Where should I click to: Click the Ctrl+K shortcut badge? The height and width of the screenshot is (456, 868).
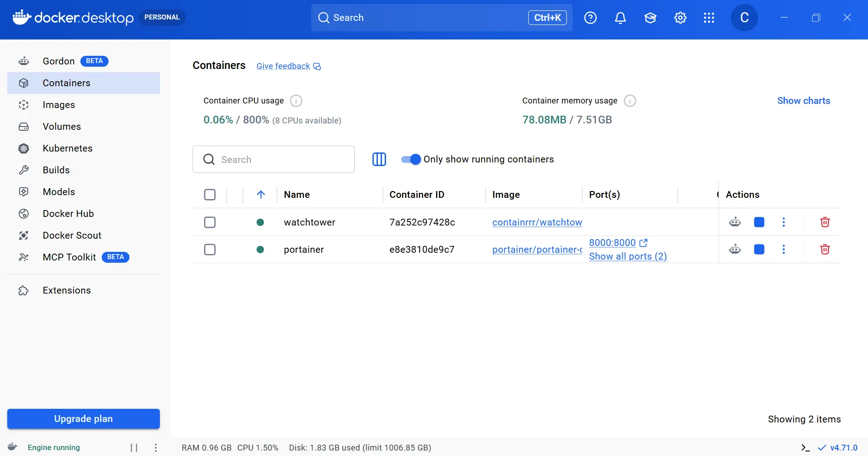(x=547, y=18)
